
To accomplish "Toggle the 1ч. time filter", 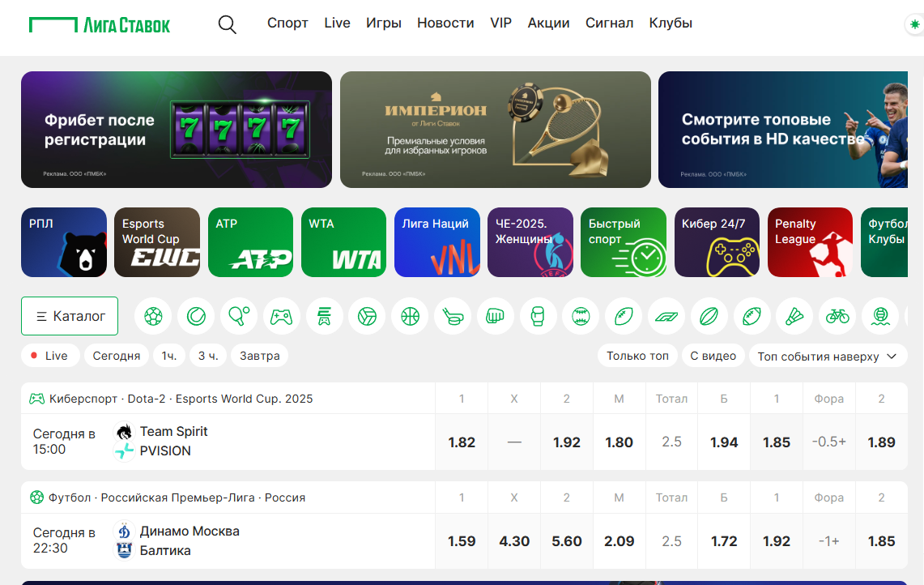I will pos(169,356).
